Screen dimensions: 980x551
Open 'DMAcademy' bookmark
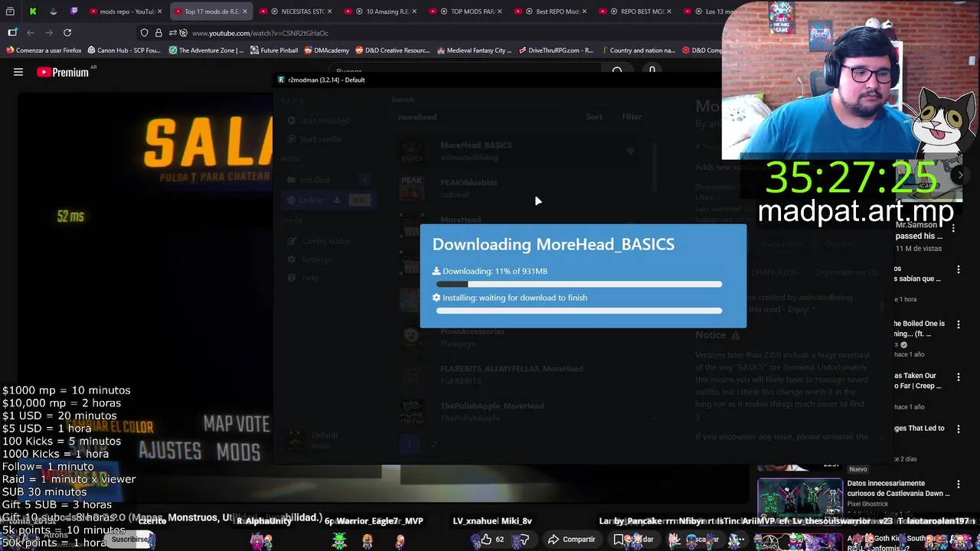pyautogui.click(x=327, y=51)
